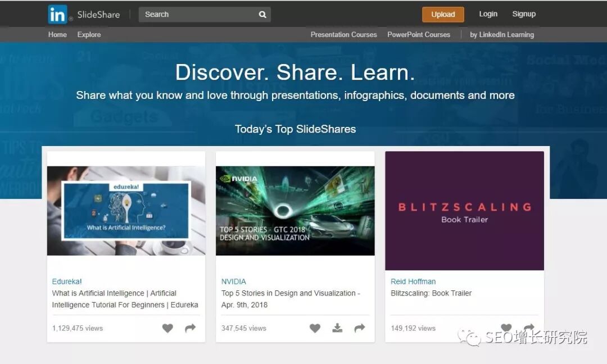Viewport: 607px width, 364px height.
Task: Click the 149,192 views text
Action: pyautogui.click(x=413, y=328)
